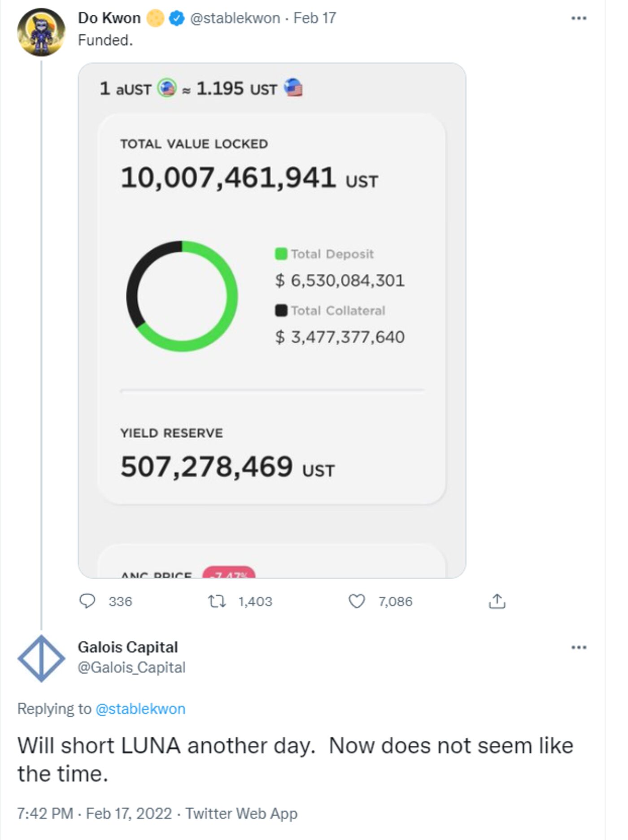Like the tweet with heart icon
The width and height of the screenshot is (628, 840).
[x=357, y=601]
